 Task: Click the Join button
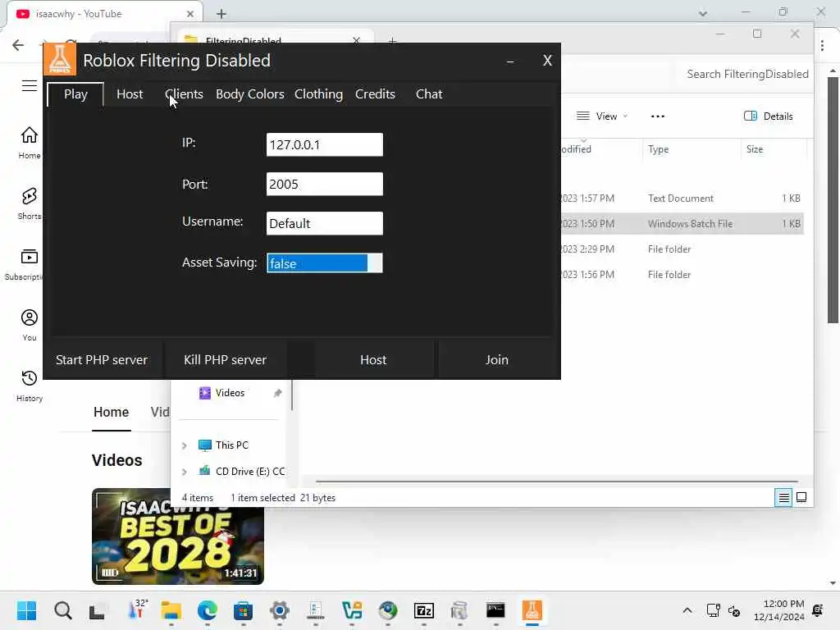[x=496, y=359]
